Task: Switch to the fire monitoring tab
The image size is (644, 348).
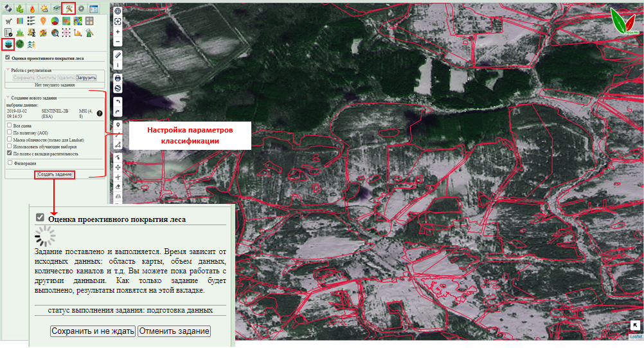Action: (x=32, y=8)
